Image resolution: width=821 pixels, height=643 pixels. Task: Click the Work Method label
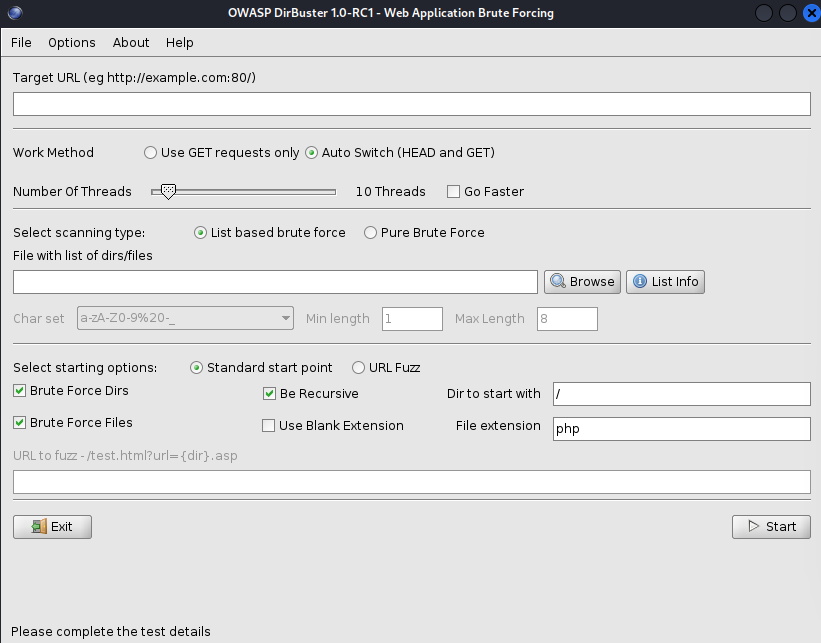[x=53, y=152]
